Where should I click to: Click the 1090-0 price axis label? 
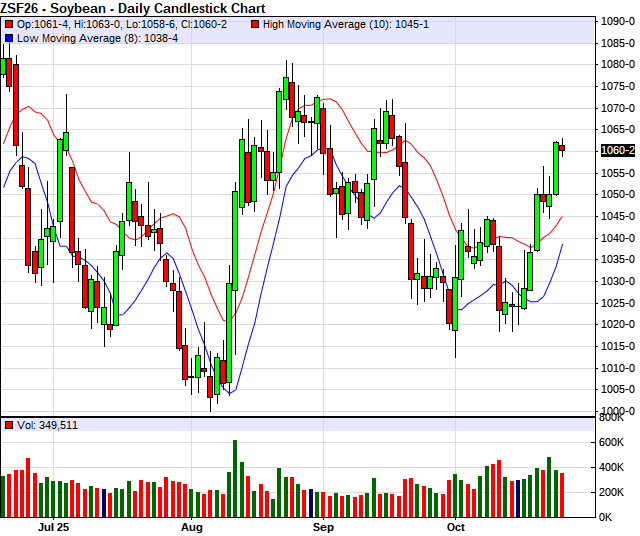click(x=616, y=21)
